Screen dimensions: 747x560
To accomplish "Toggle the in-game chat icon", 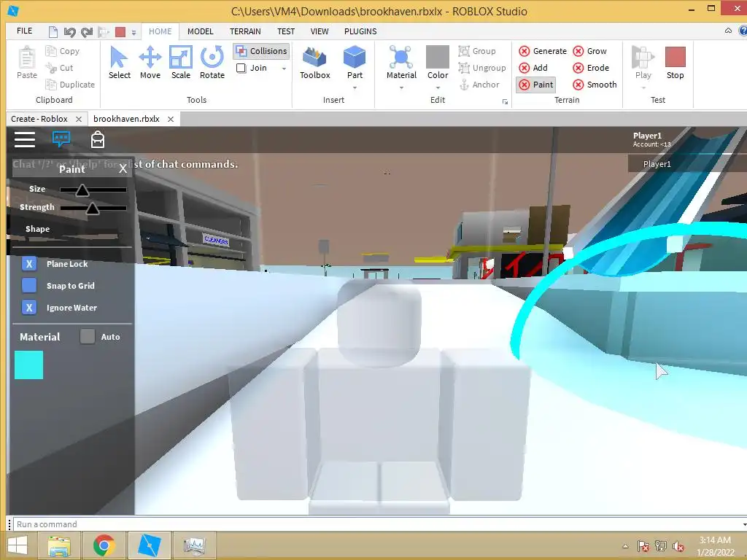I will (61, 139).
